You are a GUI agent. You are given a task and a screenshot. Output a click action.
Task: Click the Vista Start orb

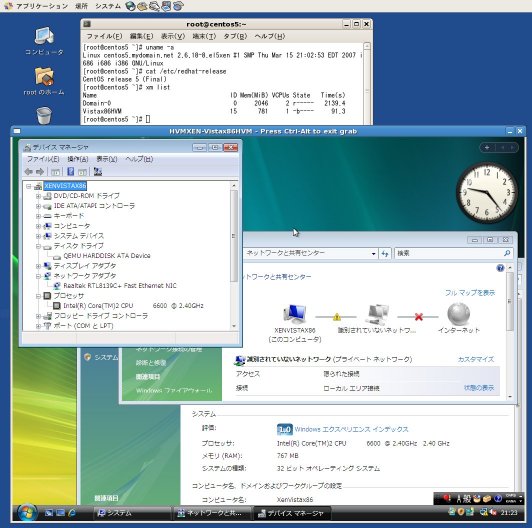tap(26, 513)
